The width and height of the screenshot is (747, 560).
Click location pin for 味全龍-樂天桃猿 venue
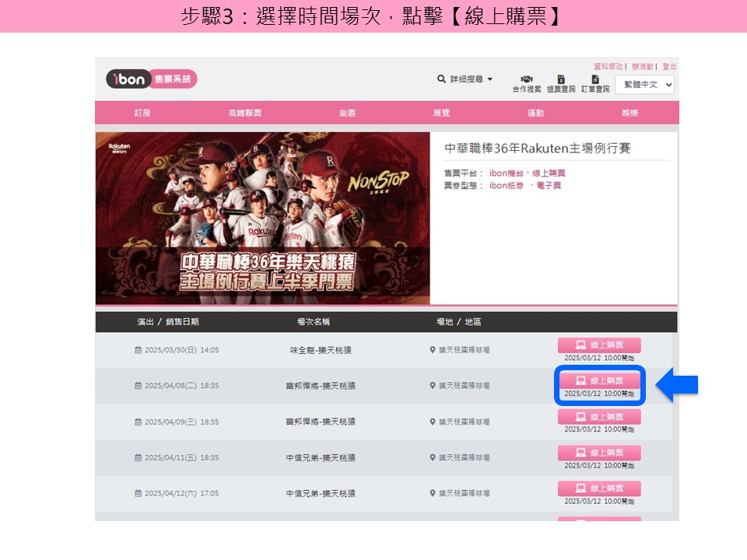coord(433,350)
